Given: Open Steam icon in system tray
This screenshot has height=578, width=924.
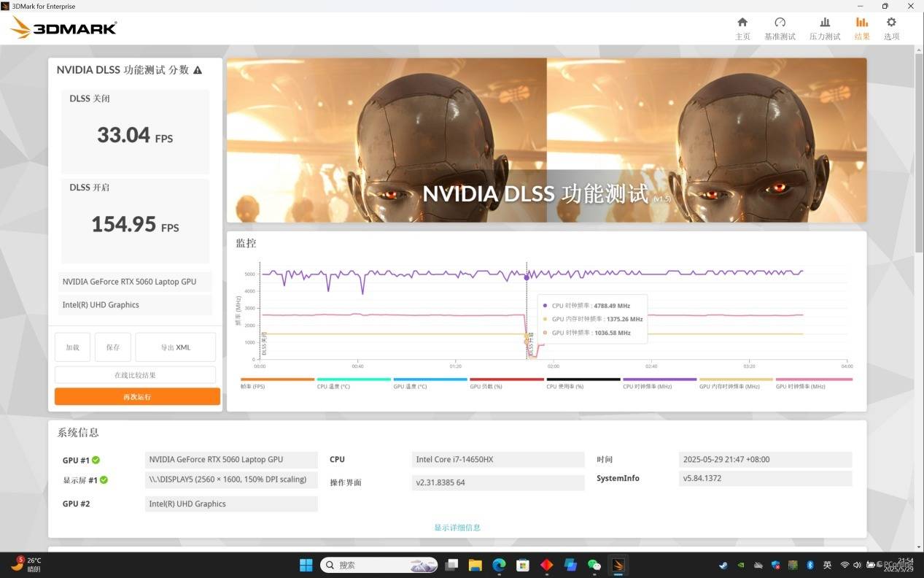Looking at the screenshot, I should [723, 565].
